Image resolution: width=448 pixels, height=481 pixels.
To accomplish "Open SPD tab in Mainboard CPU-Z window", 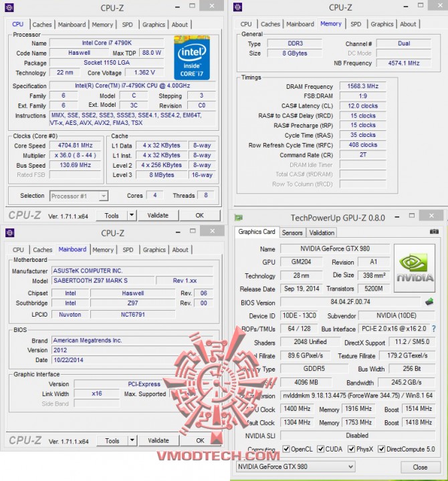I will (128, 250).
